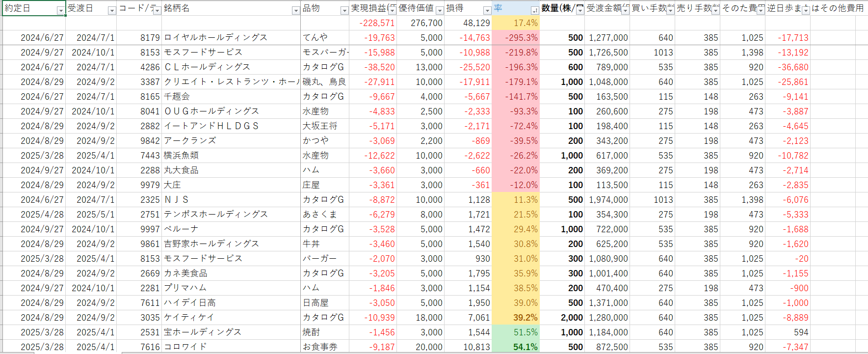The height and width of the screenshot is (354, 868).
Task: Open the 受渡日 column filter dropdown
Action: point(112,10)
